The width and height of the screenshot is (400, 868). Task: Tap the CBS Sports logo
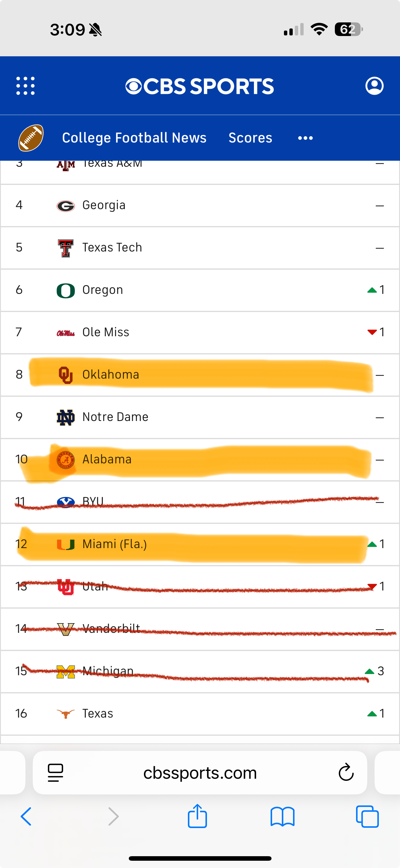click(200, 86)
